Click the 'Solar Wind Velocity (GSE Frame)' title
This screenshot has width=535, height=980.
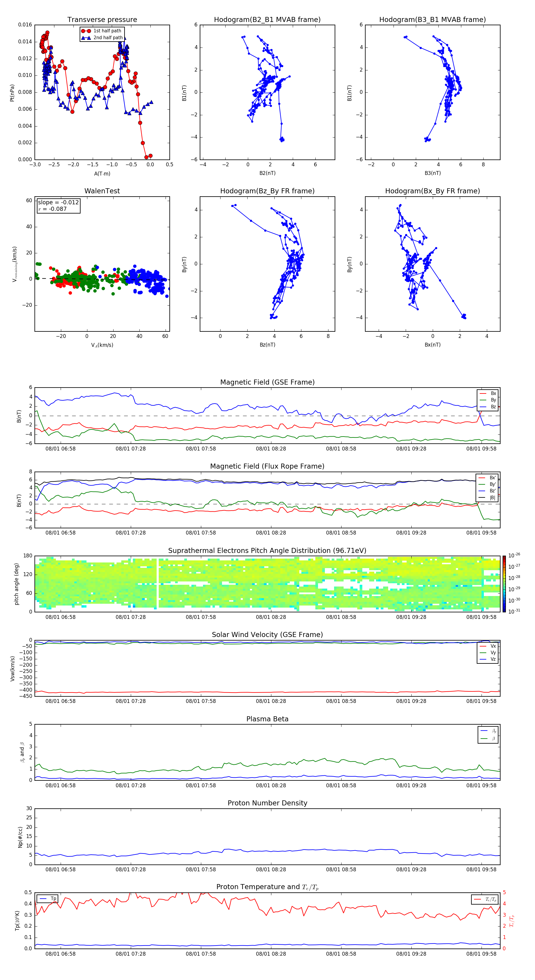[267, 635]
